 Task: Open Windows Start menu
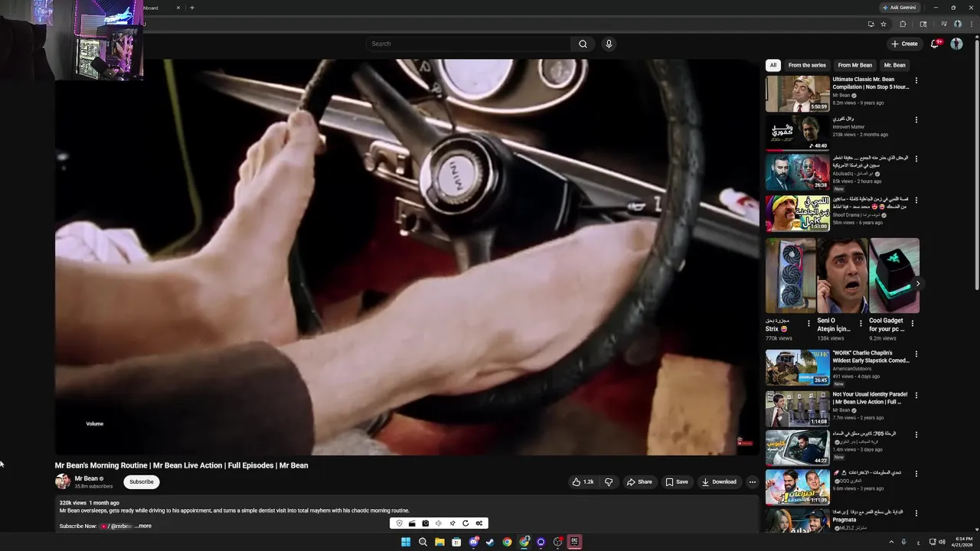coord(406,542)
